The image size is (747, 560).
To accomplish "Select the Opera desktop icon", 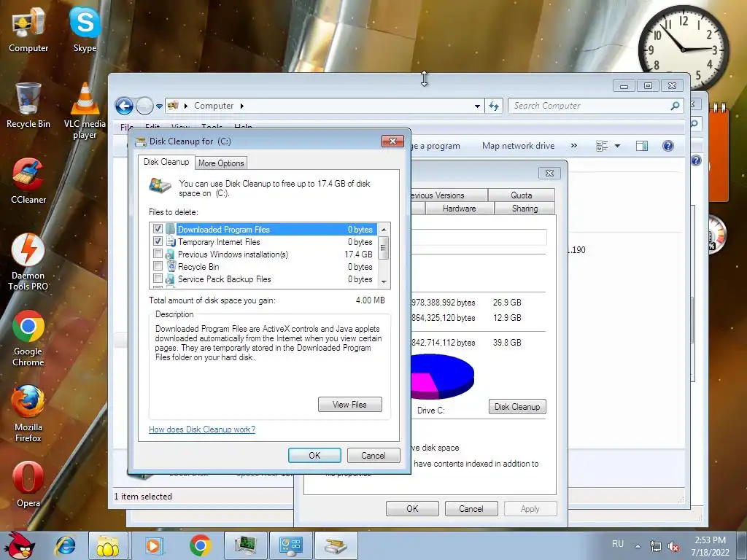I will tap(28, 484).
